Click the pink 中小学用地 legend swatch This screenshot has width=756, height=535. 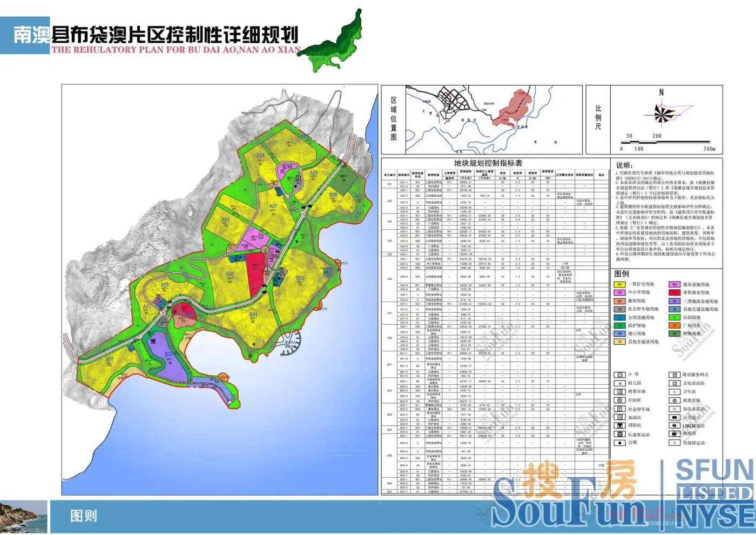[x=619, y=292]
